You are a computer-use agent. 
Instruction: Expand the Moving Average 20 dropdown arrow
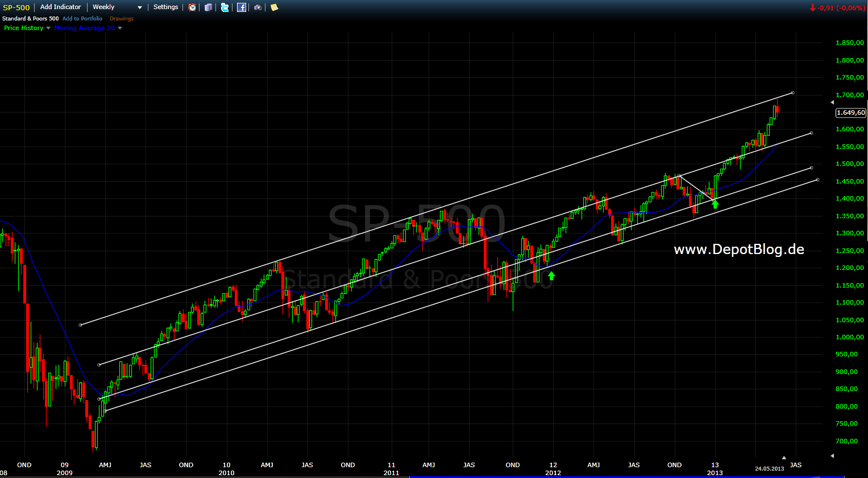(x=120, y=28)
